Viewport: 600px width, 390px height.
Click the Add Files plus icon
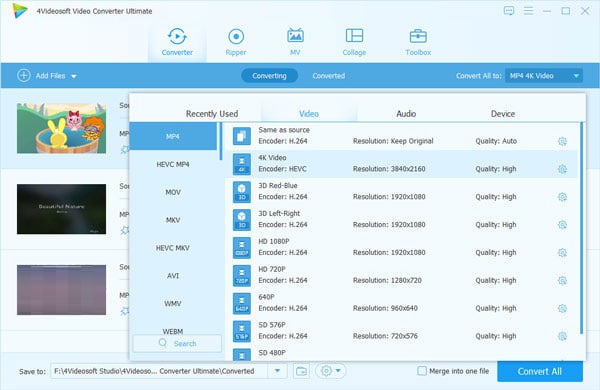pos(23,75)
